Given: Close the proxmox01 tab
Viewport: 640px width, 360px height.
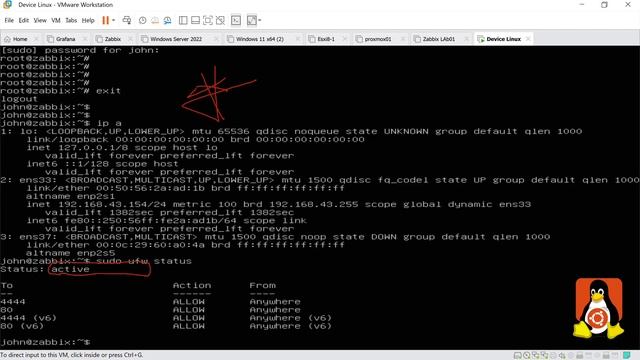Looking at the screenshot, I should coord(403,39).
